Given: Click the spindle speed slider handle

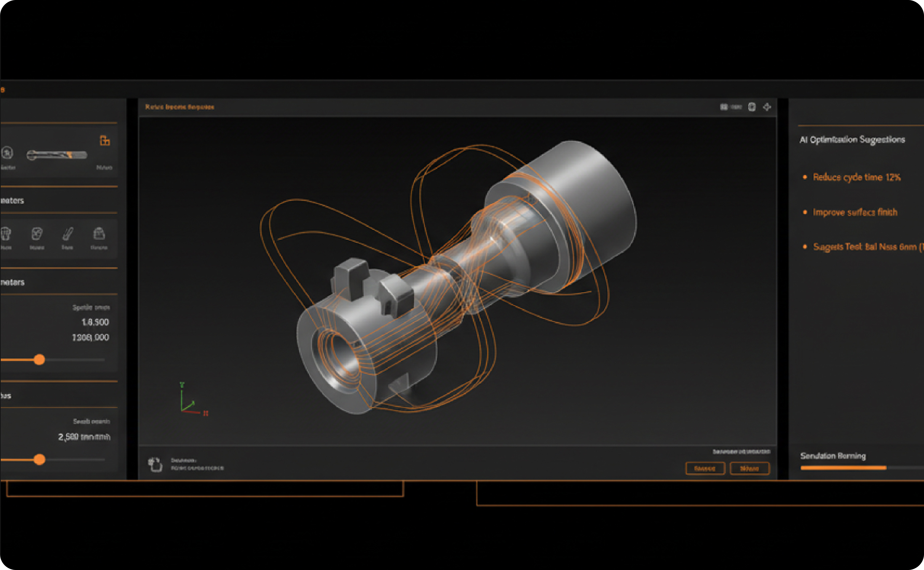Looking at the screenshot, I should click(39, 360).
